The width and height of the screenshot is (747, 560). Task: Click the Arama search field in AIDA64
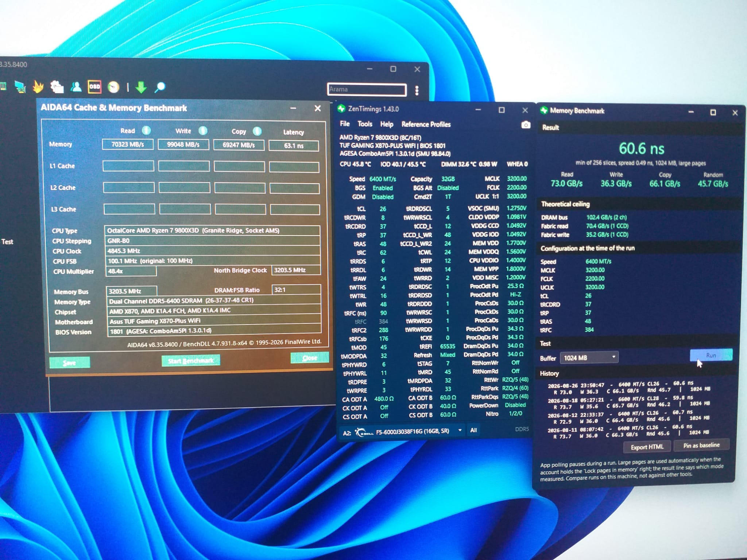tap(367, 89)
